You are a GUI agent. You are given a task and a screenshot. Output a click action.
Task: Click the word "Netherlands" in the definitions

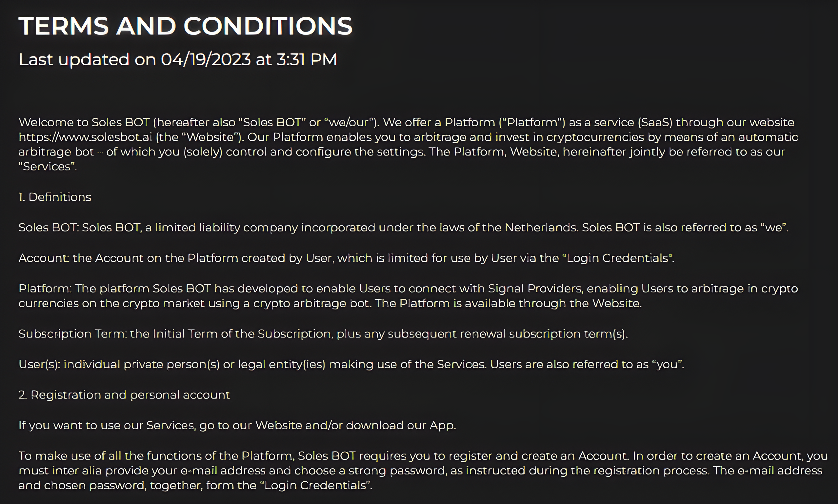[541, 228]
